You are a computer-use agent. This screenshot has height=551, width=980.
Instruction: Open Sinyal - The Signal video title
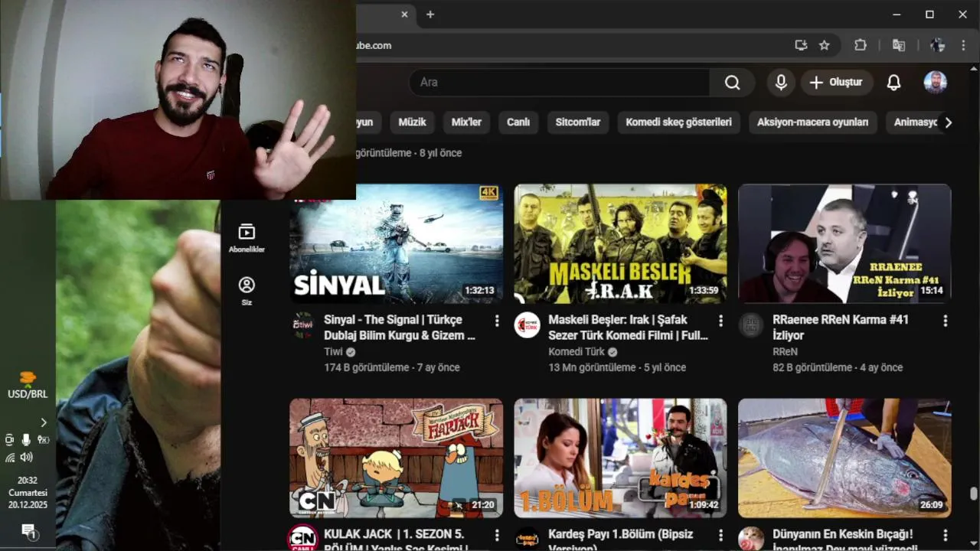tap(400, 327)
